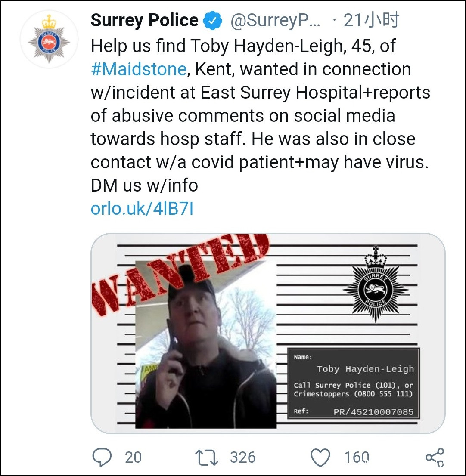View the 20 replies count
Screen dimensions: 466x476
[x=133, y=457]
